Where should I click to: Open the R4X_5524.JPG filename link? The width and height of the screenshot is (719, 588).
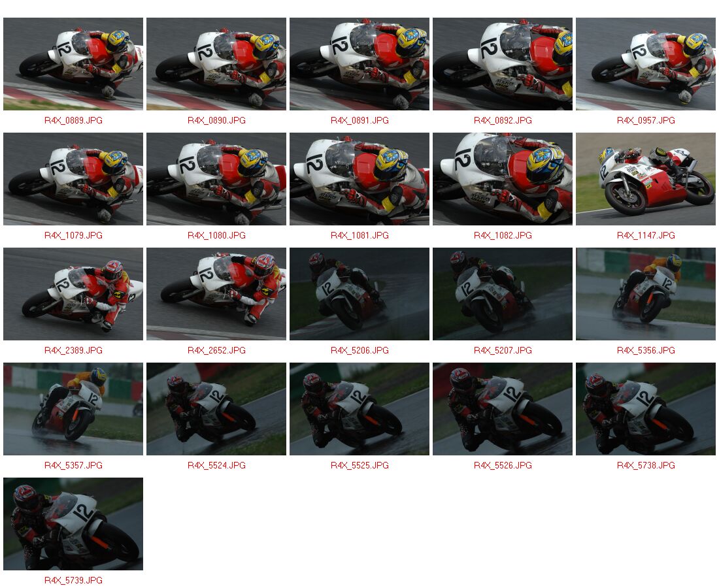(216, 466)
